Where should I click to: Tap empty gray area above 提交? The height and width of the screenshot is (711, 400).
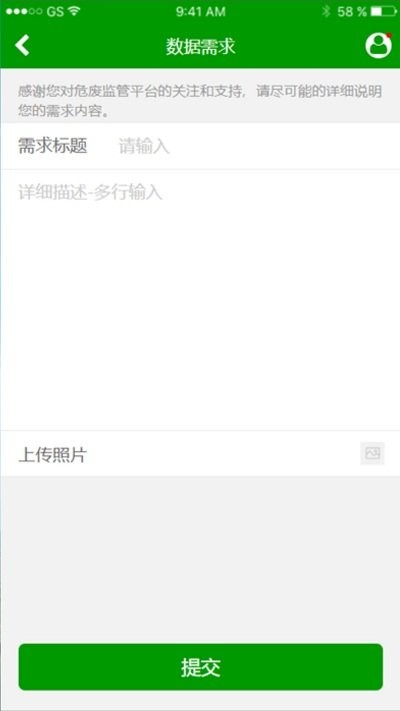pos(200,559)
